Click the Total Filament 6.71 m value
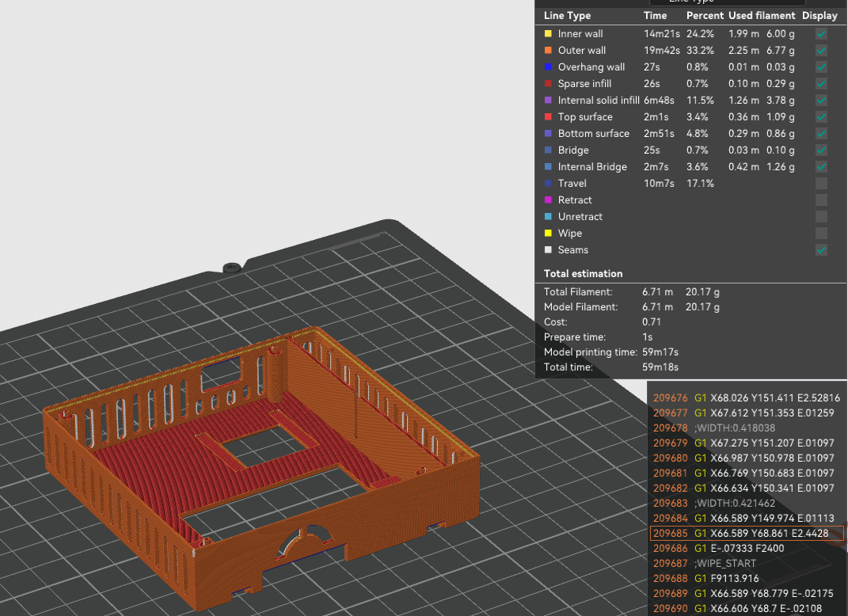The image size is (848, 616). click(x=658, y=292)
